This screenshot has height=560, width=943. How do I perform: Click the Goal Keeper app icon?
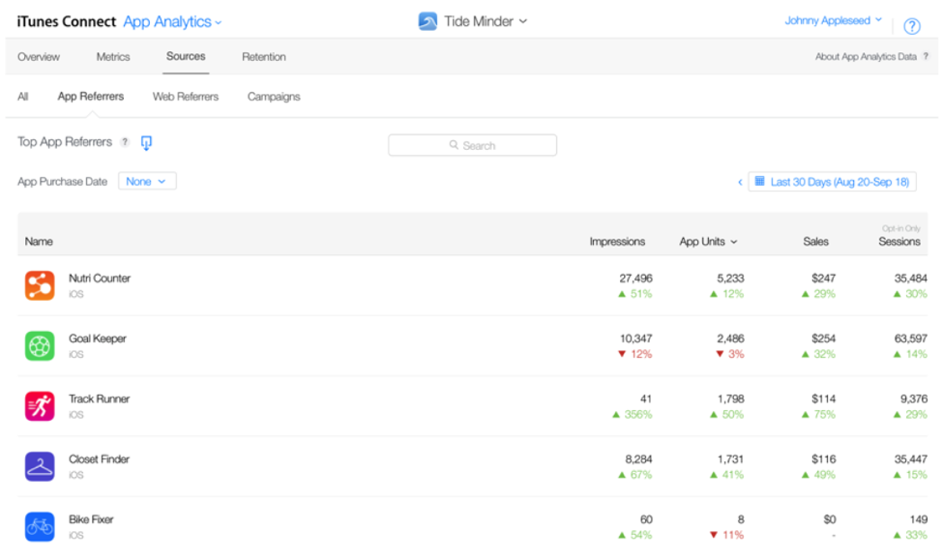(40, 346)
